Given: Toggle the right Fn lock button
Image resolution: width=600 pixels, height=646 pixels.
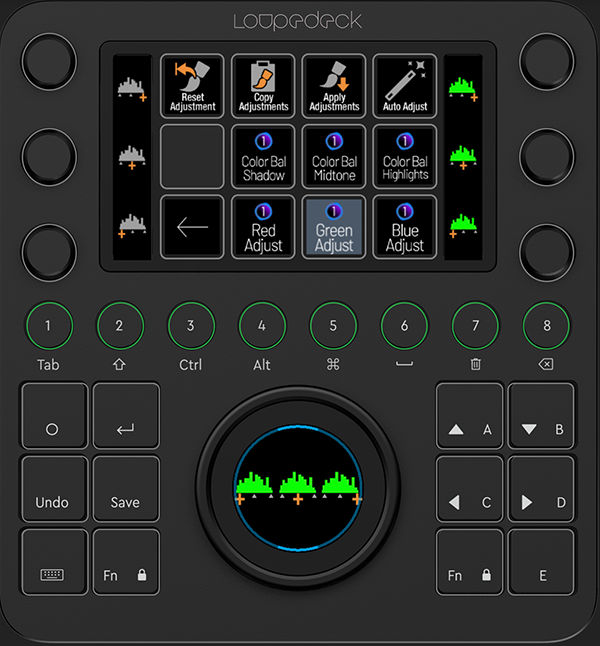Looking at the screenshot, I should pos(470,562).
